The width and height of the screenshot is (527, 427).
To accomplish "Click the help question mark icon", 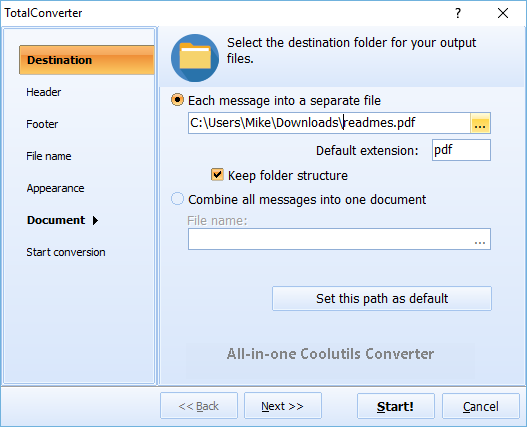I will pyautogui.click(x=458, y=13).
